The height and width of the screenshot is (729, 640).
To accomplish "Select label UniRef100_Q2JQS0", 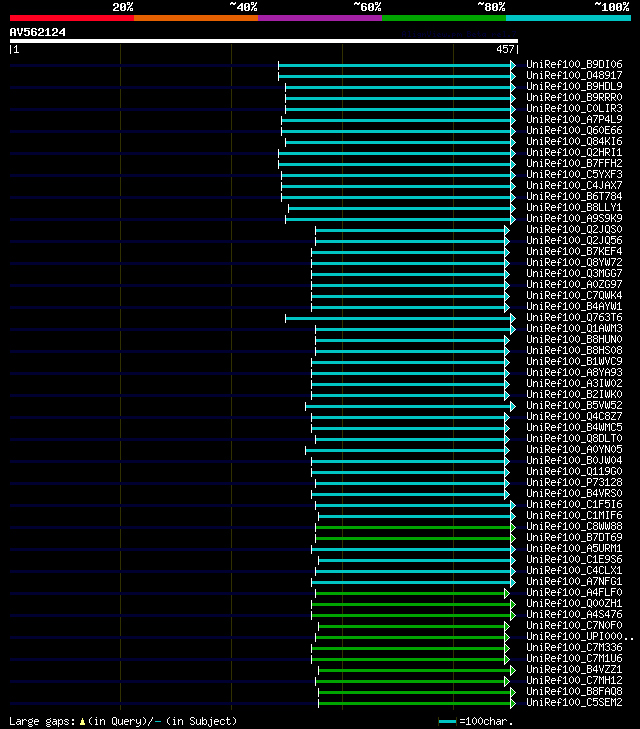I will point(574,229).
